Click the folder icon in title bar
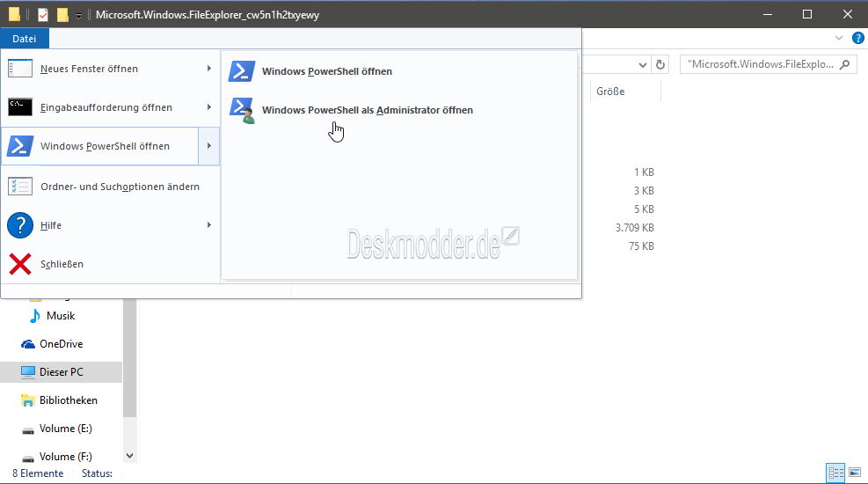This screenshot has height=484, width=868. pos(14,14)
